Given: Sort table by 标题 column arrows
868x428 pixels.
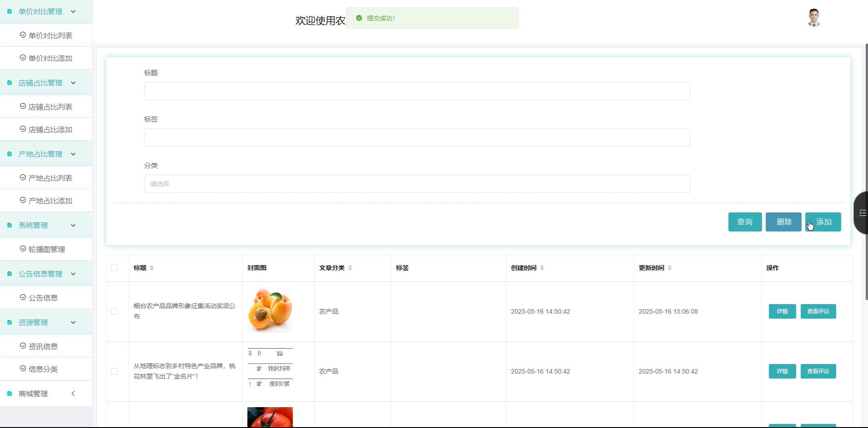Looking at the screenshot, I should point(152,268).
